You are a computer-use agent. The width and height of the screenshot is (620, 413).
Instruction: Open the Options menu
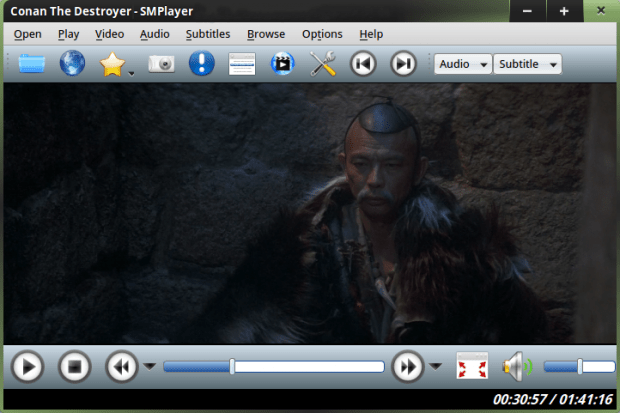[322, 34]
